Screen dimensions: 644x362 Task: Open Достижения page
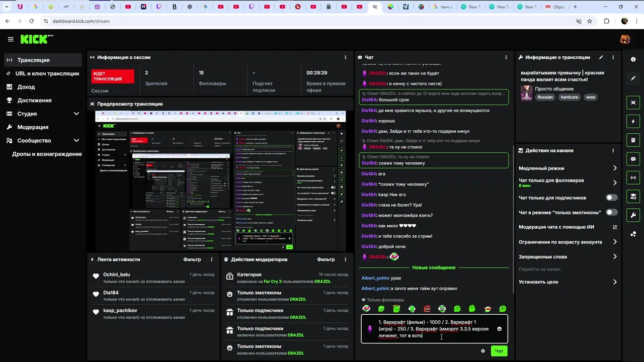[x=43, y=100]
